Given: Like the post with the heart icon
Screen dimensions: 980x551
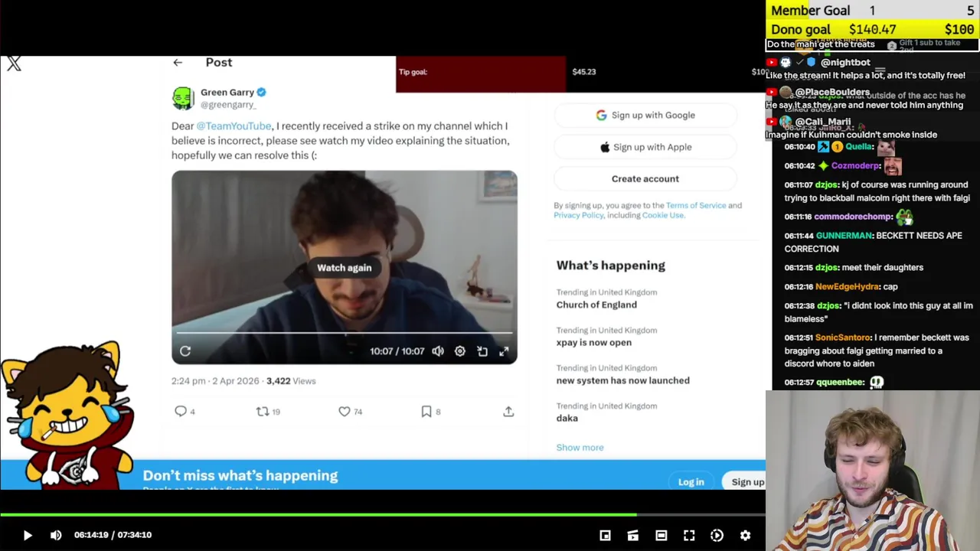Looking at the screenshot, I should click(x=345, y=412).
